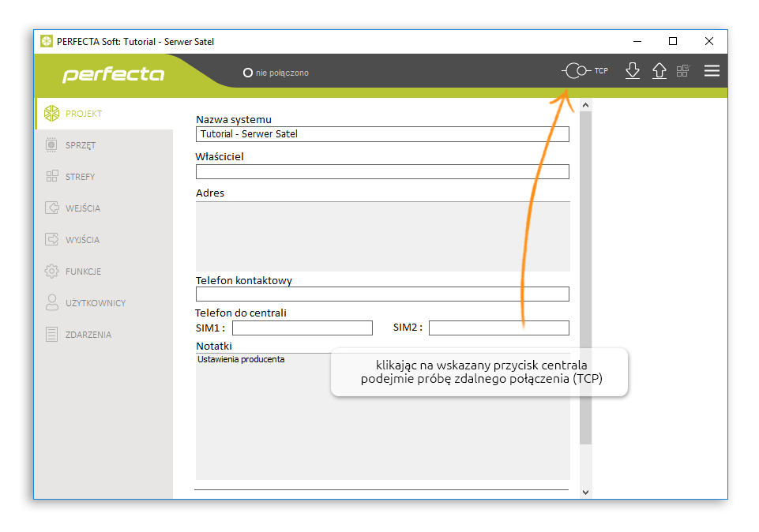Screen dimensions: 759x532
Task: Click the WYJŚCIA output arrow icon
Action: tap(52, 239)
